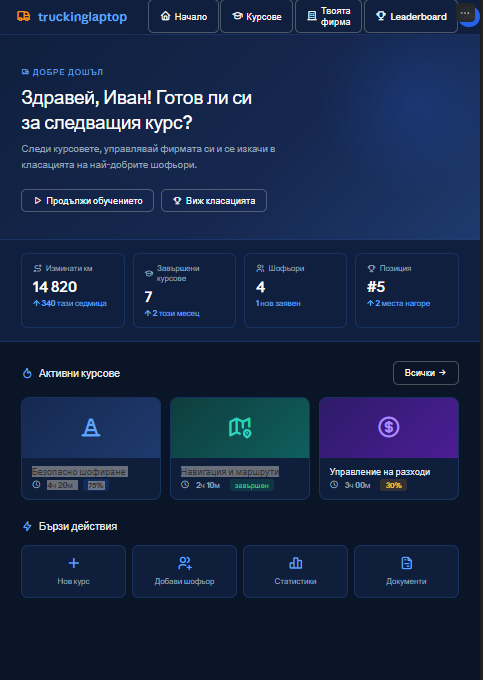Open Навигация и маршрути course title
This screenshot has height=680, width=483.
pyautogui.click(x=230, y=471)
